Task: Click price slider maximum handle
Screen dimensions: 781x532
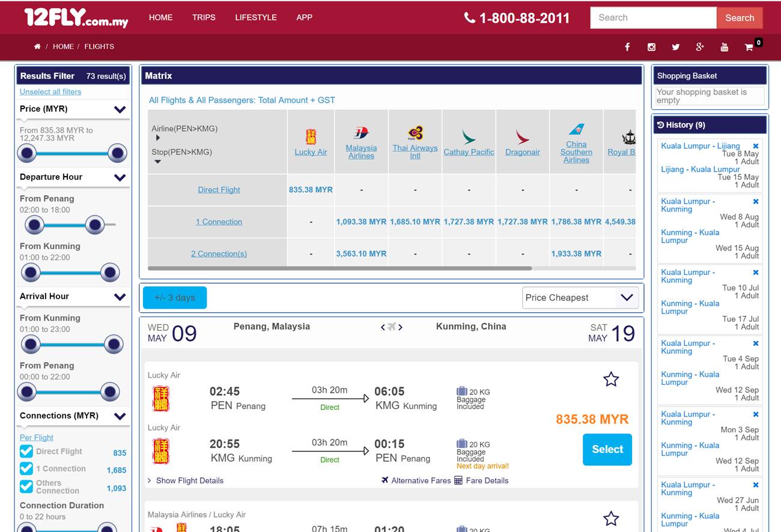Action: click(117, 153)
